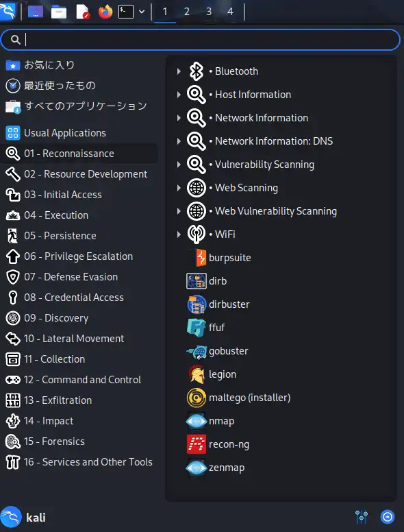Screen dimensions: 404x532
Task: Open すべてのアプリケーション category
Action: [79, 106]
